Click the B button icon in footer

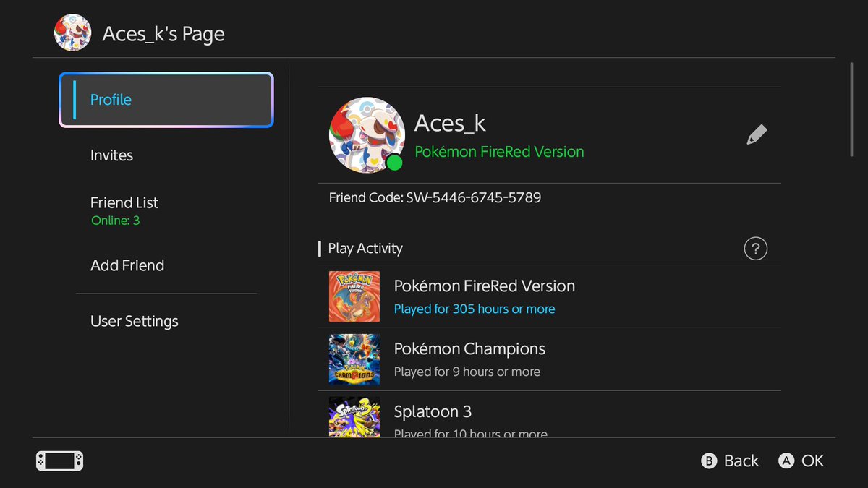point(710,461)
